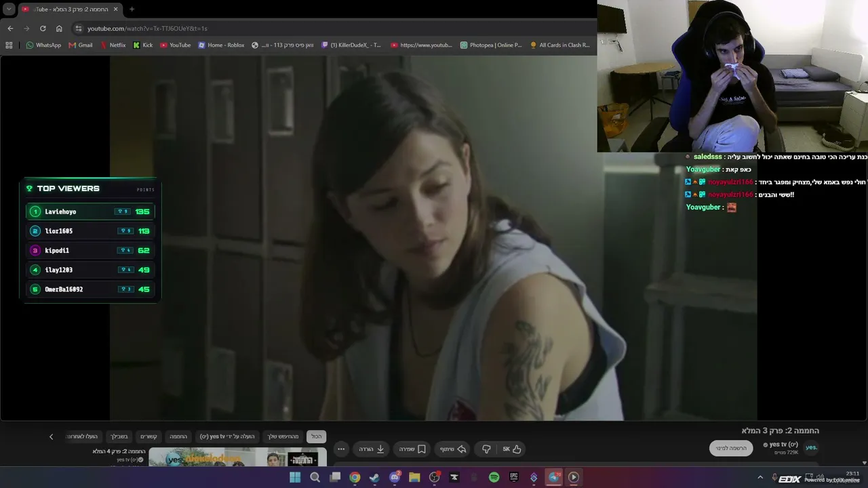868x488 pixels.
Task: Open Epic Games Launcher from the taskbar
Action: (514, 477)
